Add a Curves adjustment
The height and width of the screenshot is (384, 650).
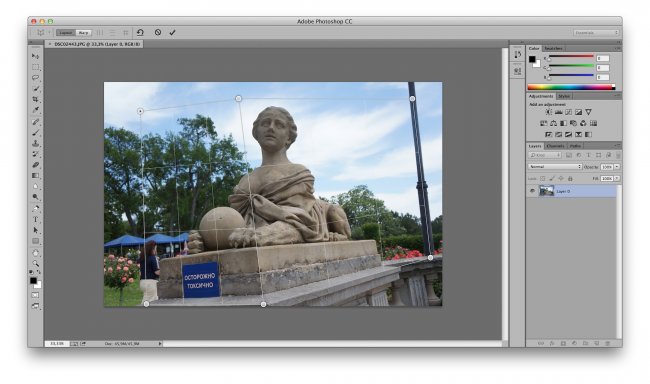[x=568, y=112]
